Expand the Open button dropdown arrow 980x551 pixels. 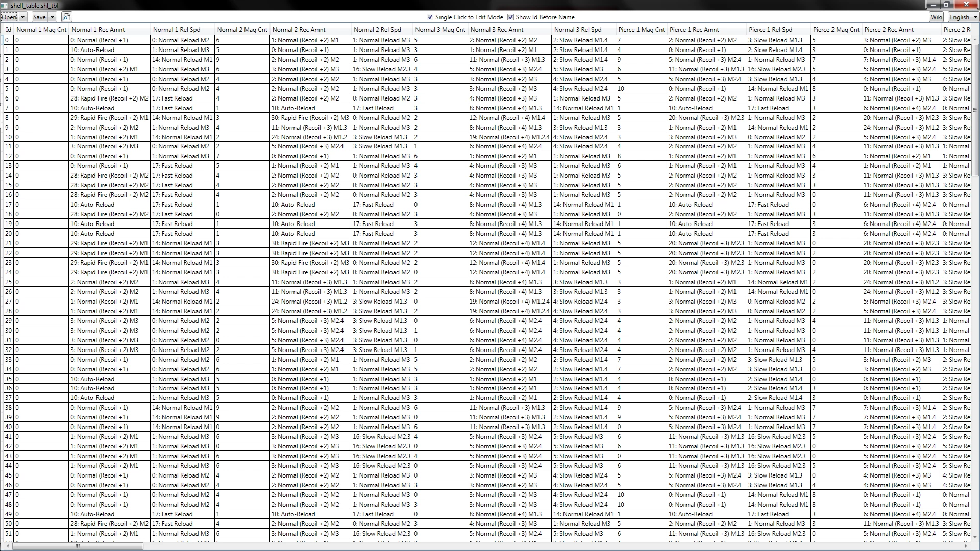coord(22,17)
